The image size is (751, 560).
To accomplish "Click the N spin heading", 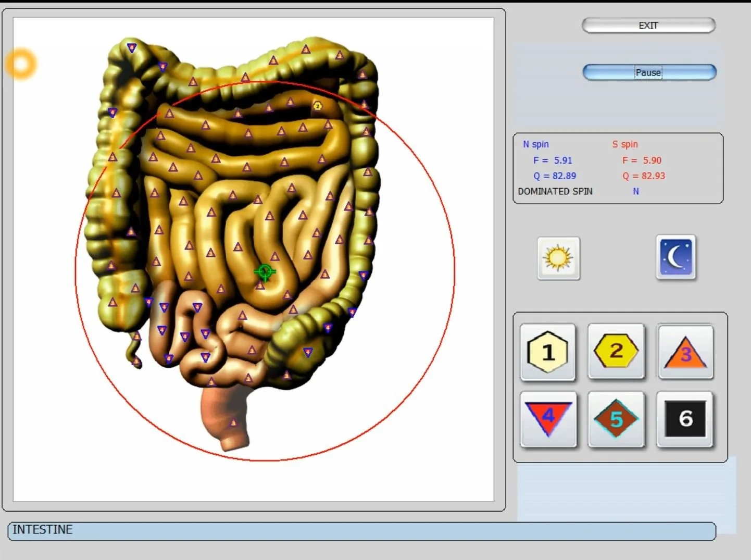I will pos(536,144).
